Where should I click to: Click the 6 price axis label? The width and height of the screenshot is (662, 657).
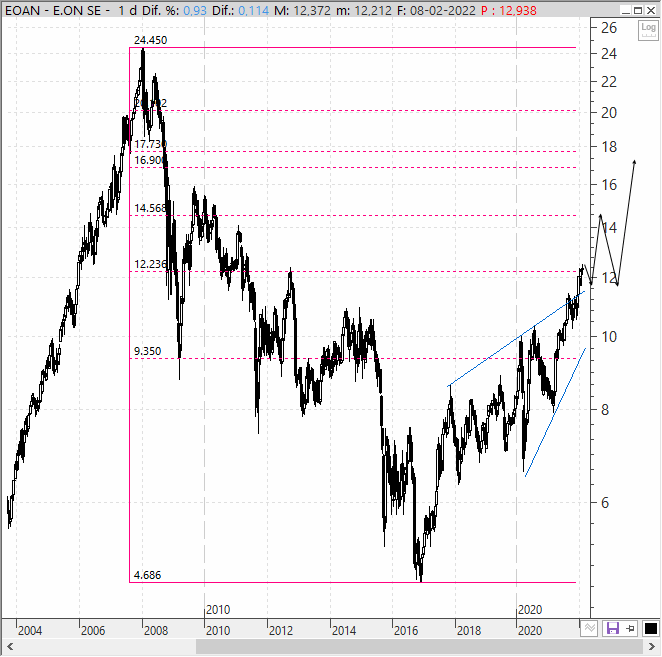605,503
